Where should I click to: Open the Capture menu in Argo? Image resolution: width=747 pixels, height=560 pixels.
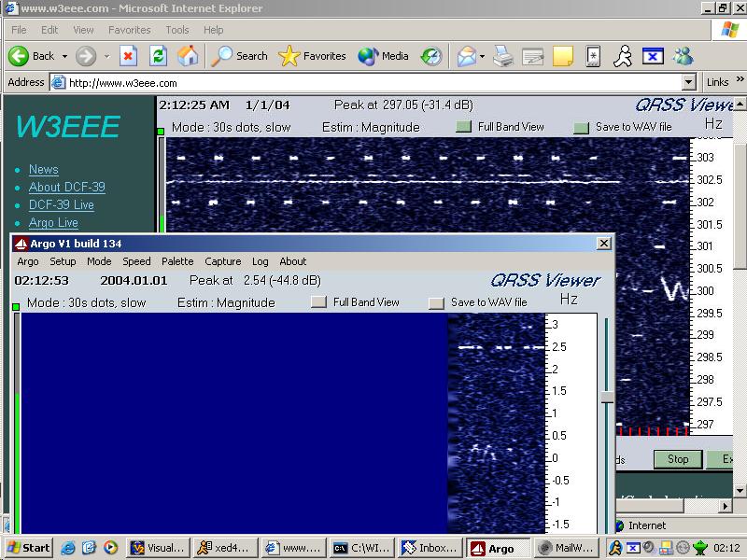[x=222, y=261]
